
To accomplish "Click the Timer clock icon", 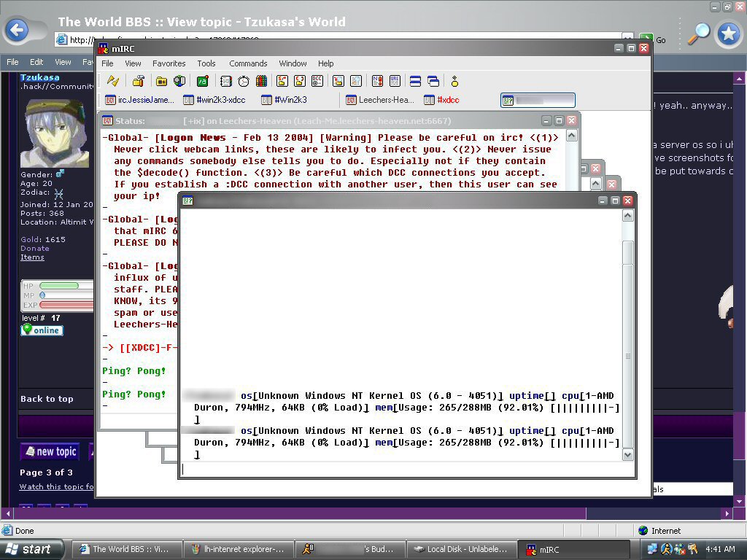I will point(244,81).
